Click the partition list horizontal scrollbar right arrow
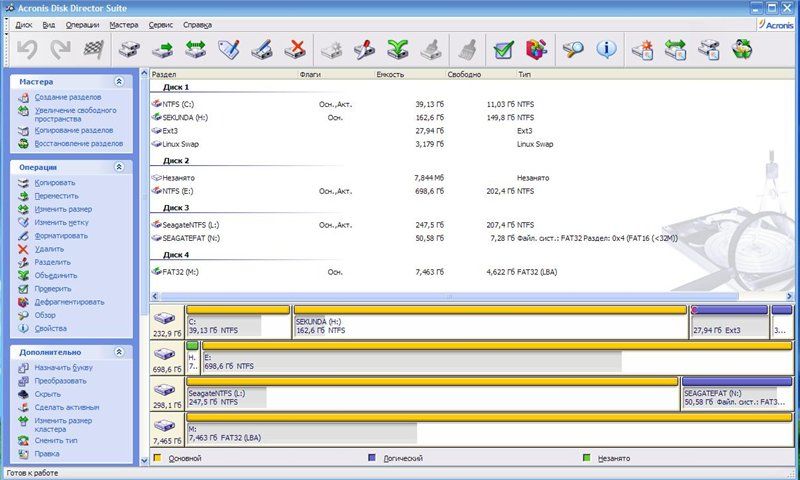This screenshot has width=800, height=480. [789, 296]
